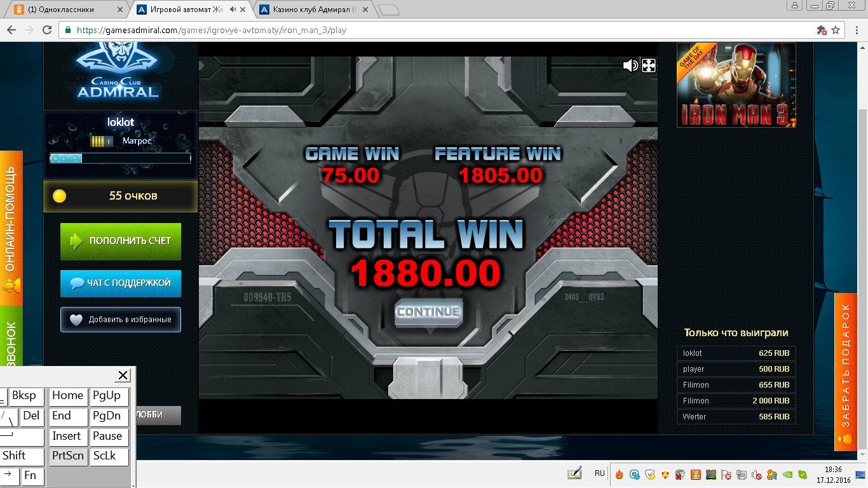Click the gold coin next to 55 очков
868x488 pixels.
[x=59, y=196]
